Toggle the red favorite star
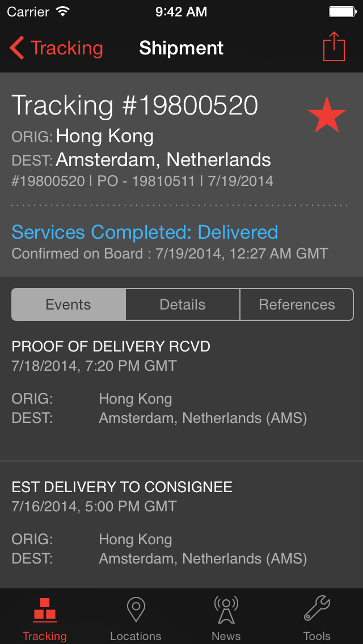 pos(327,115)
